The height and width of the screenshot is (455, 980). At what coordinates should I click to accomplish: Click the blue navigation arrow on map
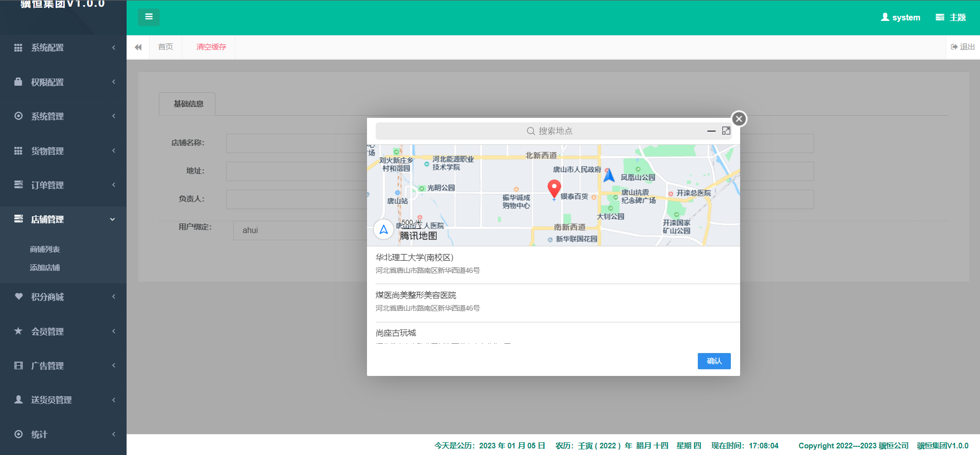click(x=609, y=175)
